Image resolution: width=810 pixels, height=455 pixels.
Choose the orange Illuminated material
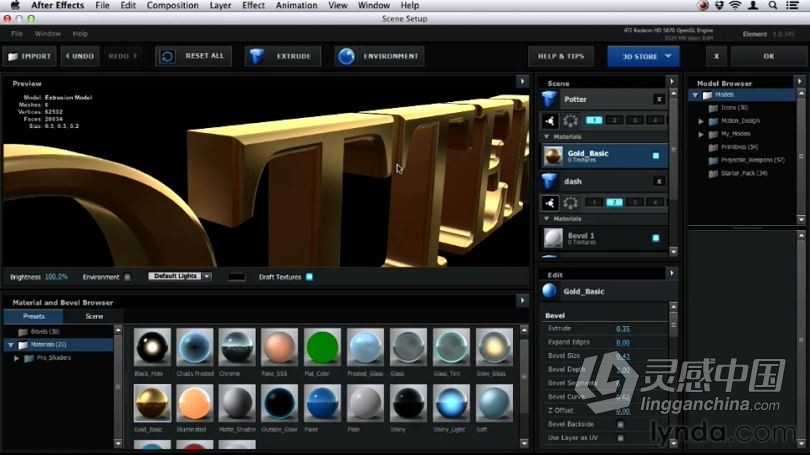[x=195, y=403]
